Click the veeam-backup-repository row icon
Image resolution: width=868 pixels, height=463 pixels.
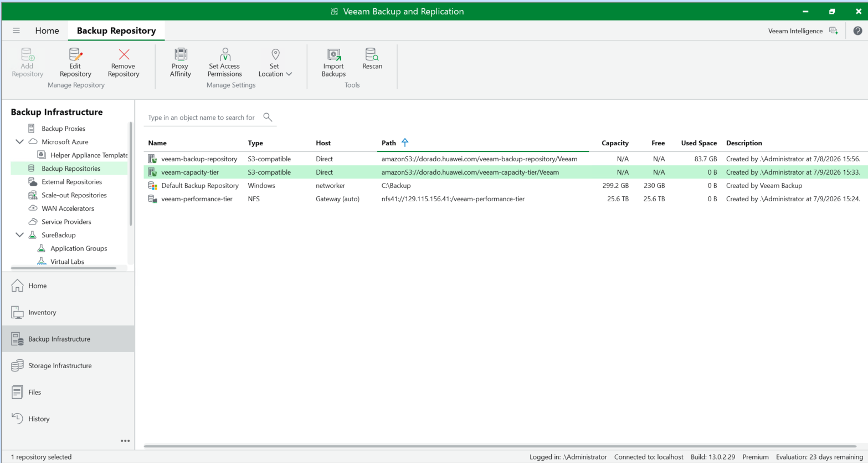(152, 159)
